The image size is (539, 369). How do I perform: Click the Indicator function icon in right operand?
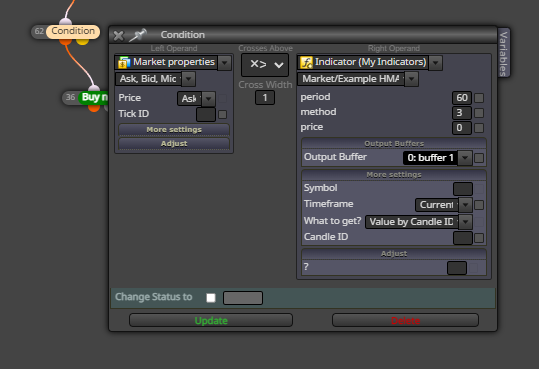point(306,63)
